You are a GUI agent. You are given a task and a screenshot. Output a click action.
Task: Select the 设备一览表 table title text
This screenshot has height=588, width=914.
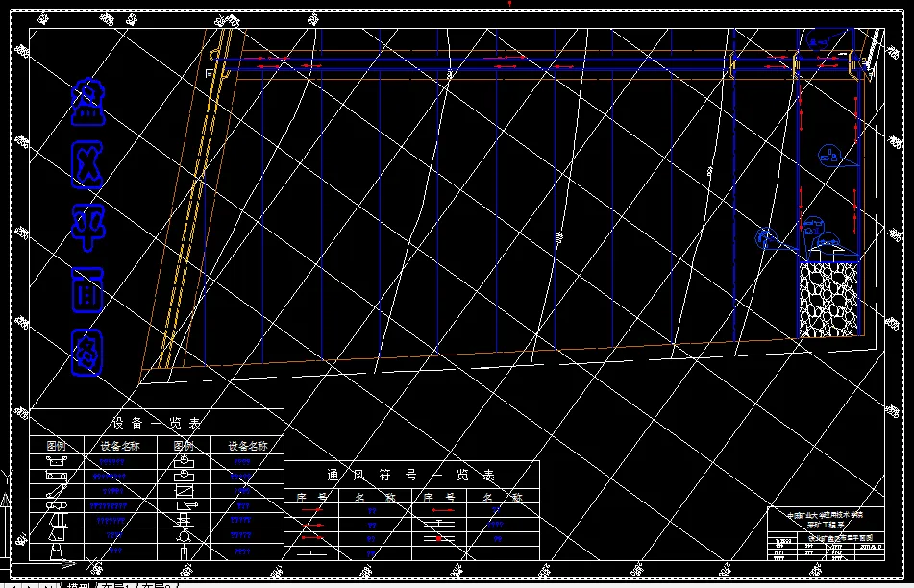[x=157, y=423]
